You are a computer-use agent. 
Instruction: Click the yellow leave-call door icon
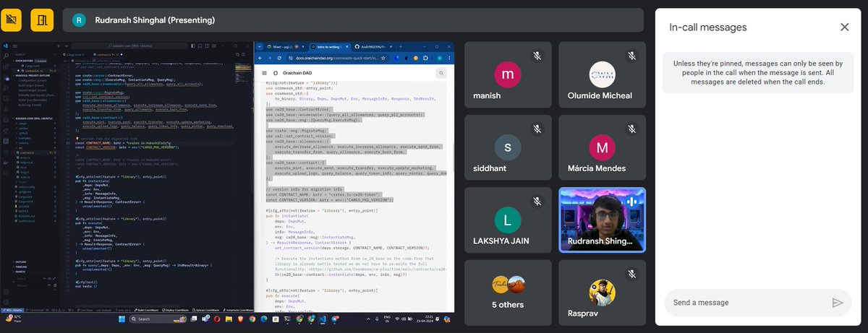(x=42, y=20)
